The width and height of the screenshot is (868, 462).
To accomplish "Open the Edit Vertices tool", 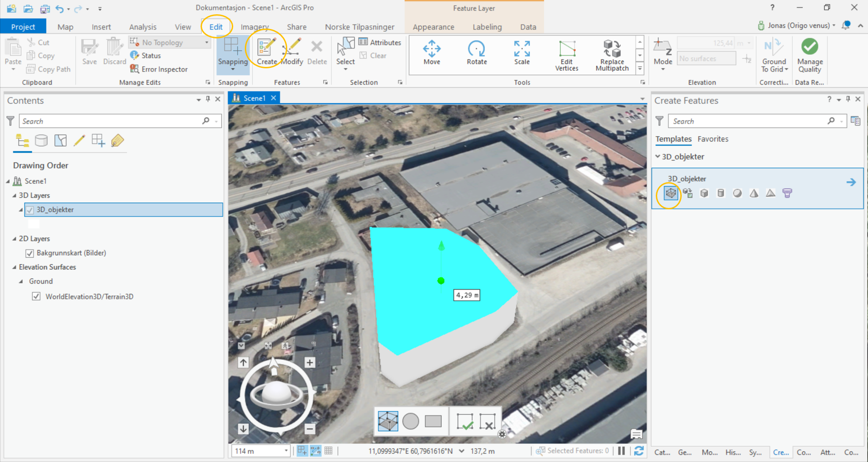I will 566,55.
